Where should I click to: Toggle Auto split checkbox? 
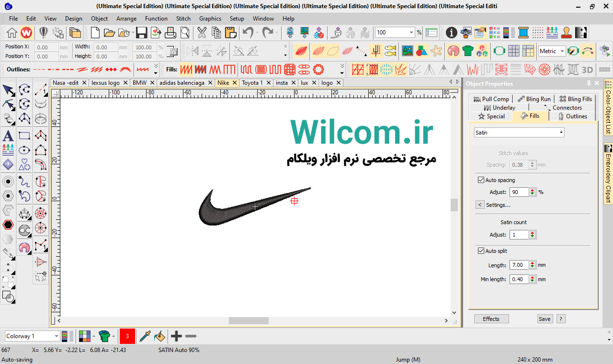coord(481,251)
